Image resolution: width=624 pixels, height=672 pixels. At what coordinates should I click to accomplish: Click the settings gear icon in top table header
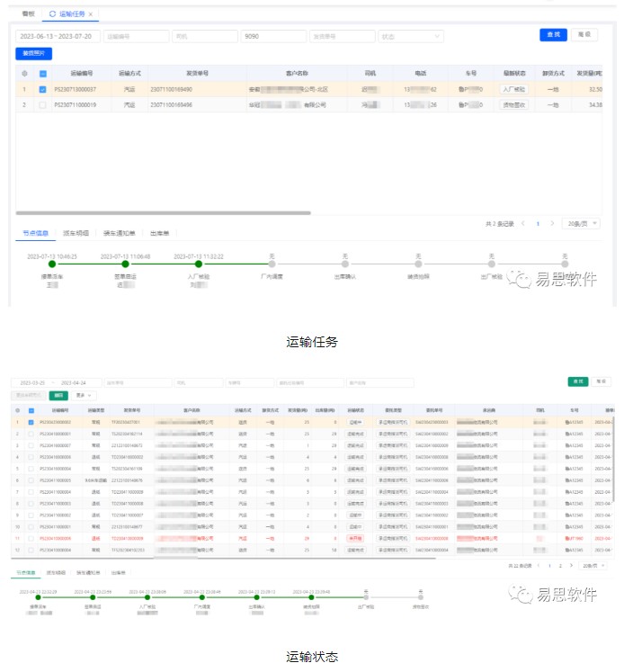tap(24, 73)
